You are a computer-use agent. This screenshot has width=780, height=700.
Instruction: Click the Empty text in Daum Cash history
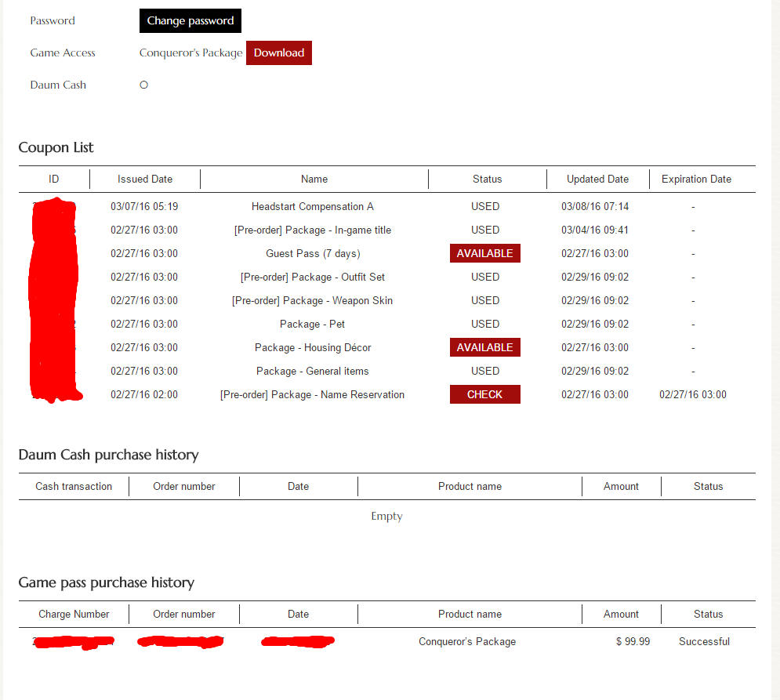(x=387, y=517)
